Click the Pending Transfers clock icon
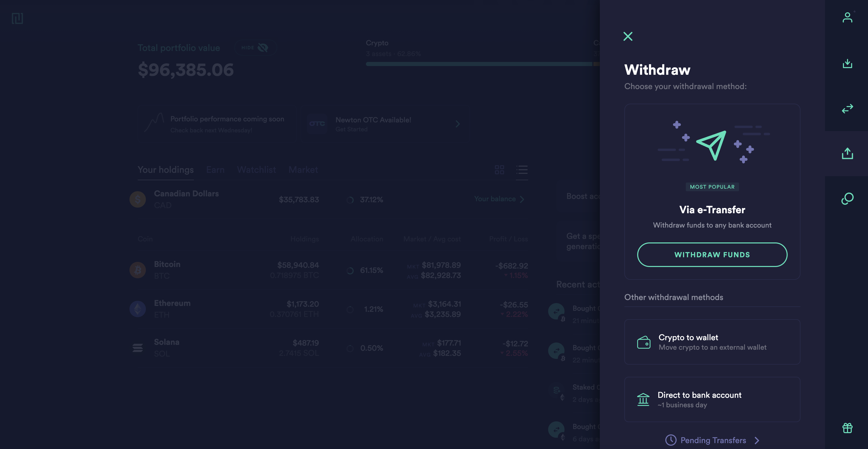Screen dimensions: 868x449 pos(671,440)
